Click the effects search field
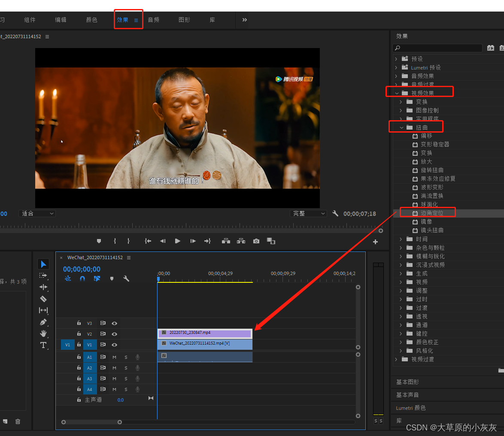This screenshot has width=504, height=436. pos(437,48)
